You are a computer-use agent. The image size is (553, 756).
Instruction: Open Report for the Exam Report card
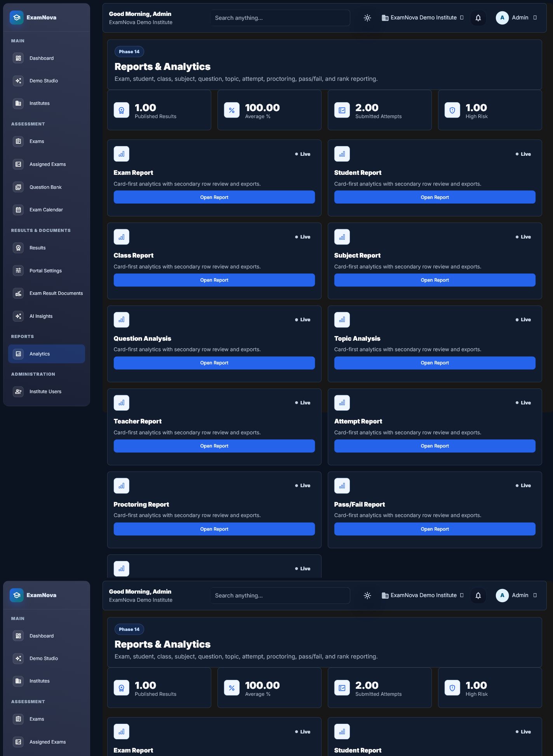coord(214,197)
